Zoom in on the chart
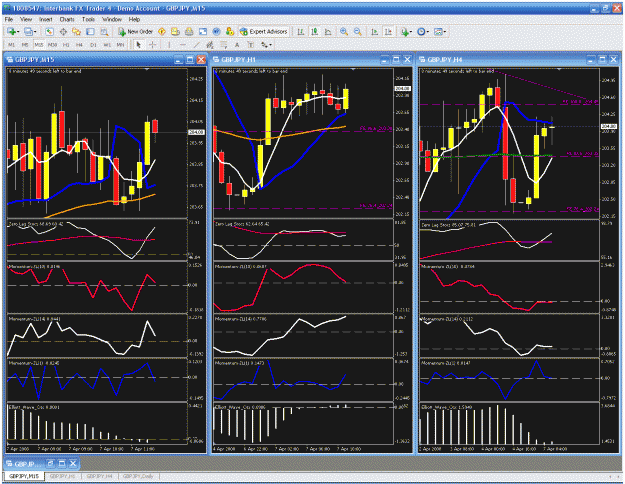 [x=344, y=31]
